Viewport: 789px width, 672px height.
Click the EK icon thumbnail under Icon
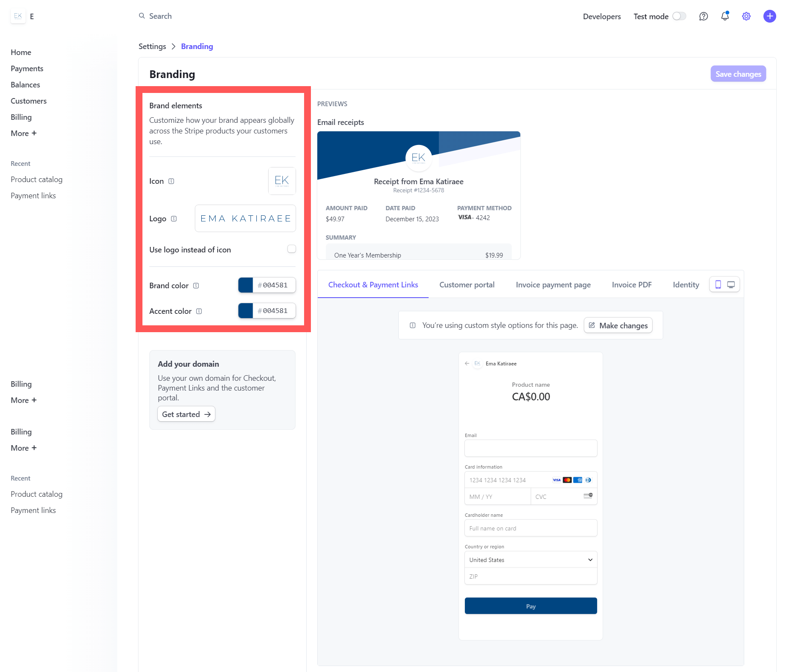pyautogui.click(x=281, y=181)
